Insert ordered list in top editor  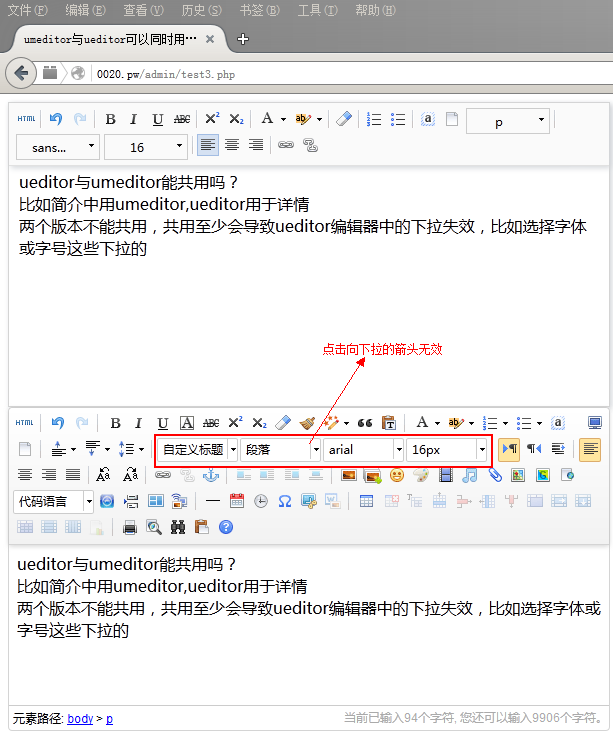pyautogui.click(x=374, y=120)
